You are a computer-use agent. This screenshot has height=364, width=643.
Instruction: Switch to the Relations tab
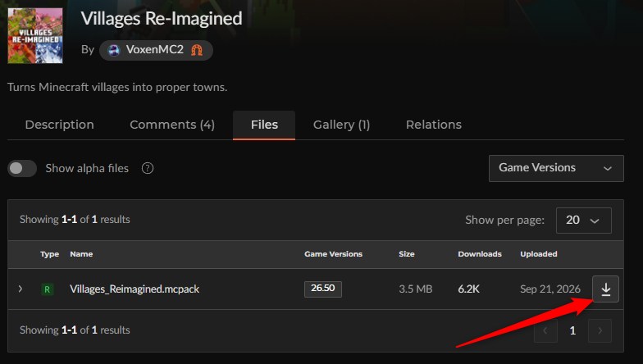[433, 125]
